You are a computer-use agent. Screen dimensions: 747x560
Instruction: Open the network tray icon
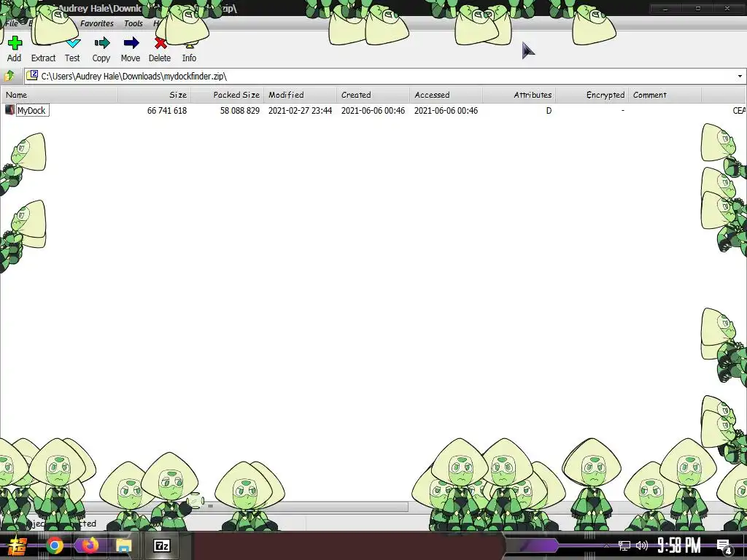[x=624, y=545]
